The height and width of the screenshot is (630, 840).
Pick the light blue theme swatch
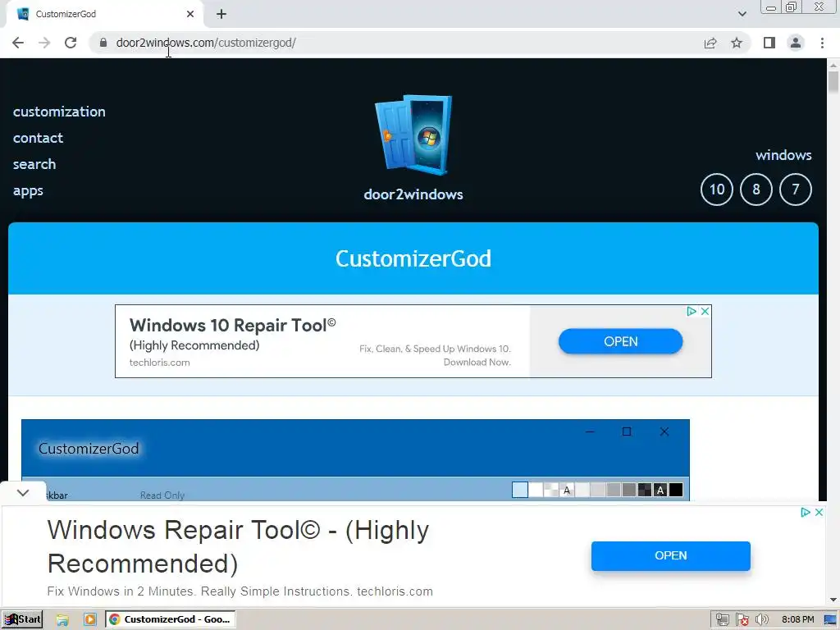(x=519, y=490)
